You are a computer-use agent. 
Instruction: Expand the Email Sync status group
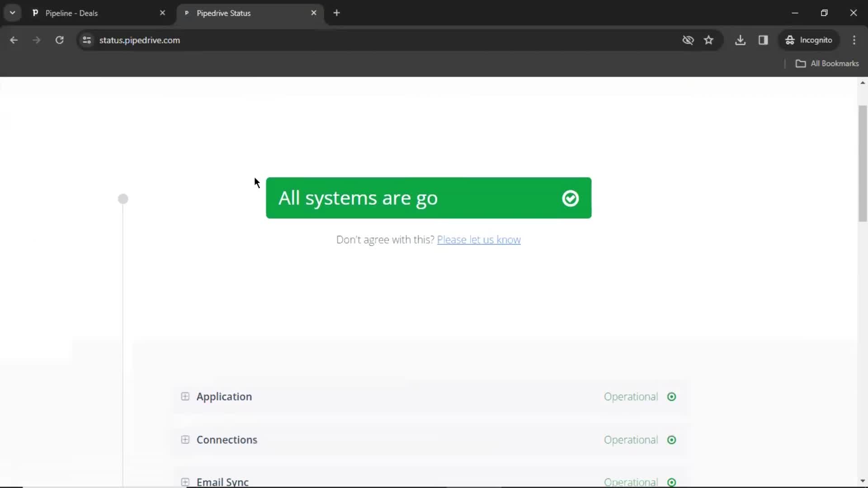coord(185,482)
